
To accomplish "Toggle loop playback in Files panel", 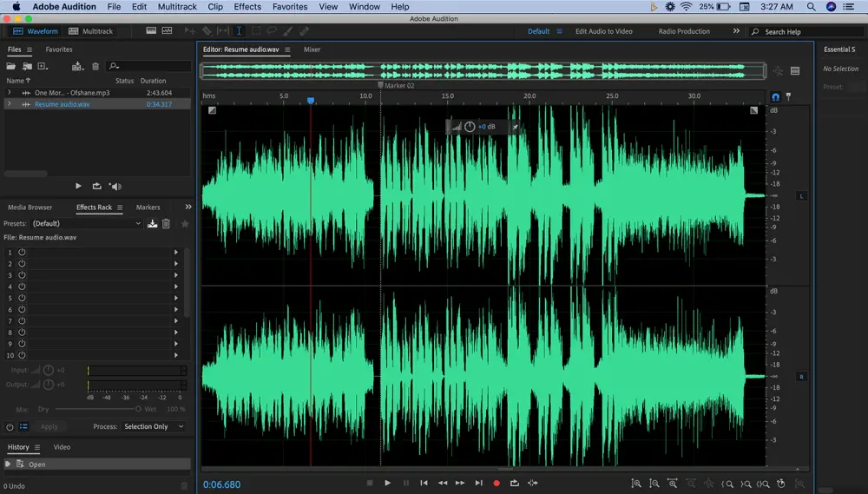I will [x=97, y=186].
